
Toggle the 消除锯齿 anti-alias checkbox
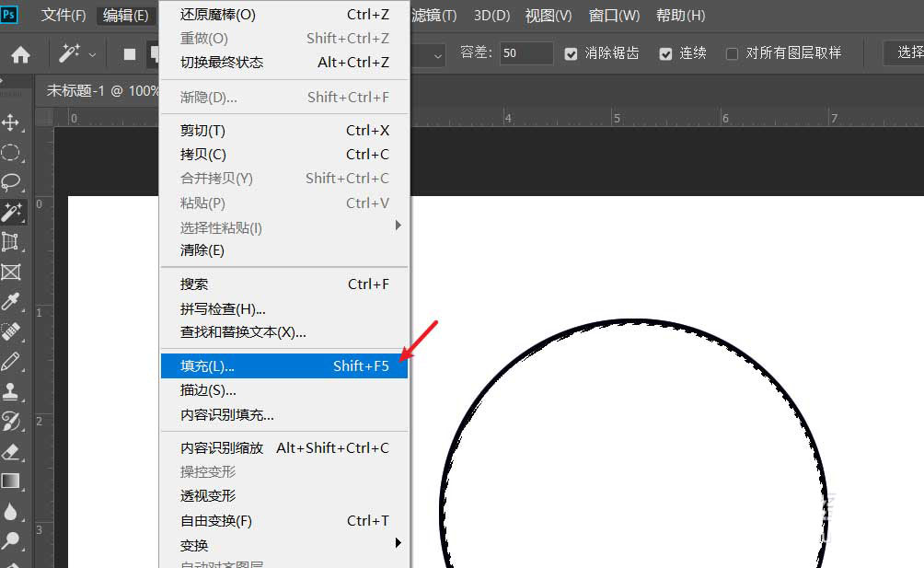[x=571, y=54]
